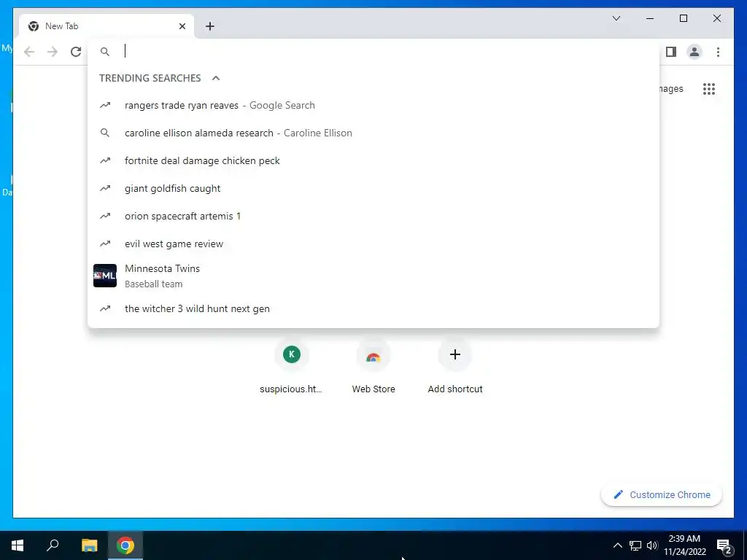Viewport: 747px width, 560px height.
Task: Click the address bar search magnifier icon
Action: click(x=105, y=52)
